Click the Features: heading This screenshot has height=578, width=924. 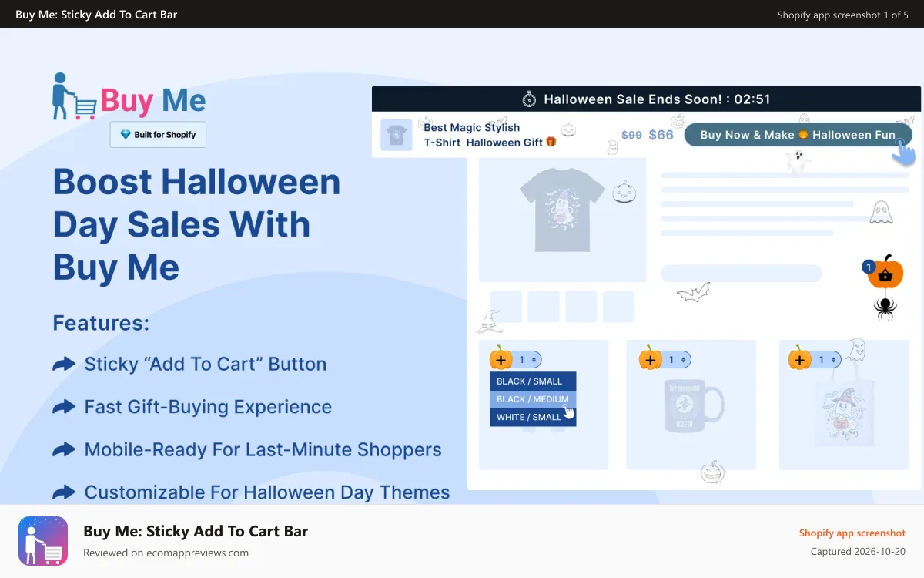point(101,322)
